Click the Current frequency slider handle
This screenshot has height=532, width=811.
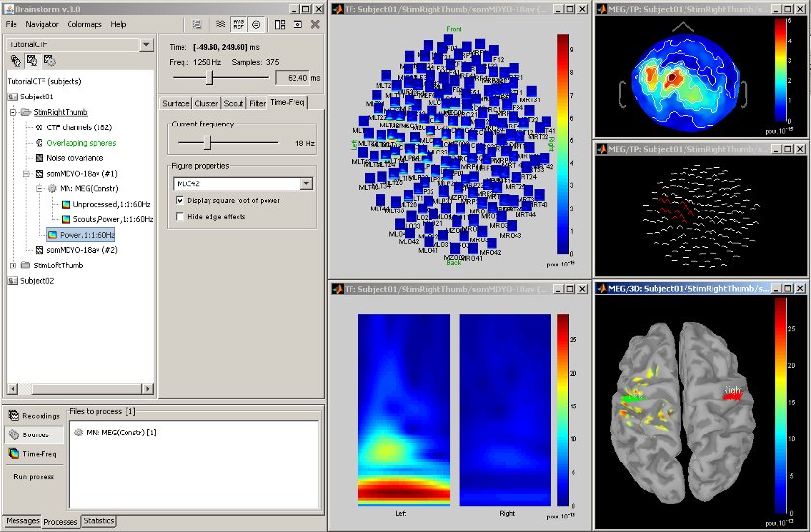207,142
